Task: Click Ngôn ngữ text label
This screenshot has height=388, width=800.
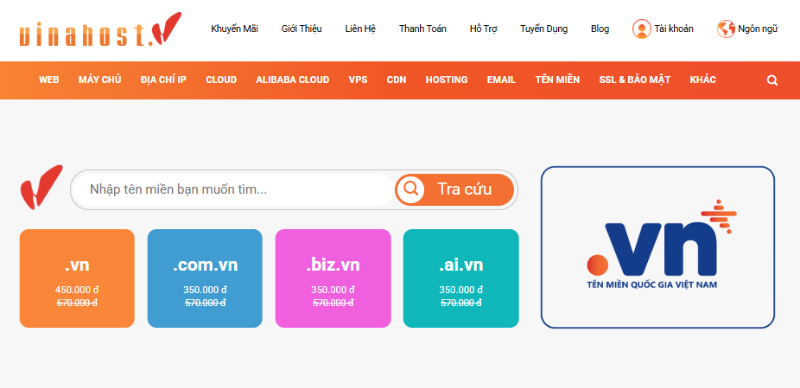Action: click(758, 29)
